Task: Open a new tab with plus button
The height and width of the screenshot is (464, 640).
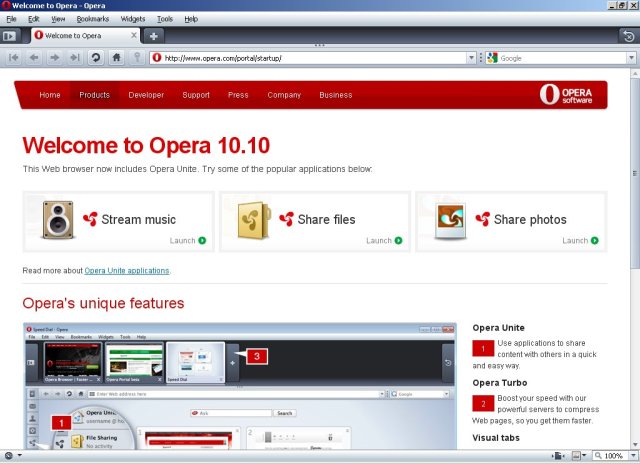Action: coord(154,36)
